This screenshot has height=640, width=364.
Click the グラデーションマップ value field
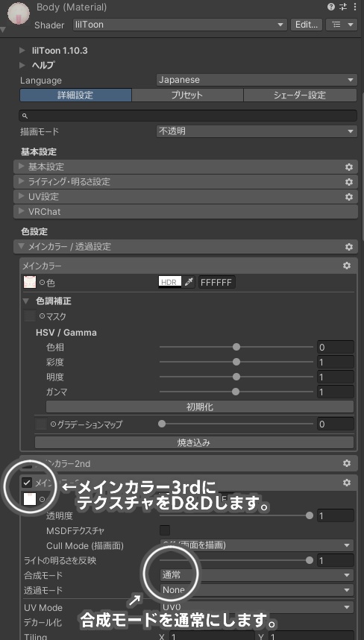(x=335, y=424)
